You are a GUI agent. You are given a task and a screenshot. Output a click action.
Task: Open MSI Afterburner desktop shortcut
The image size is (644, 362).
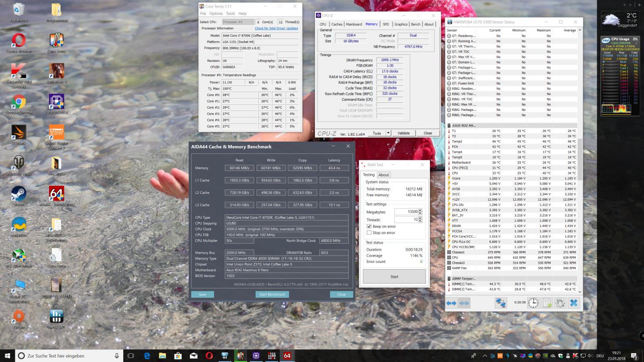18,258
